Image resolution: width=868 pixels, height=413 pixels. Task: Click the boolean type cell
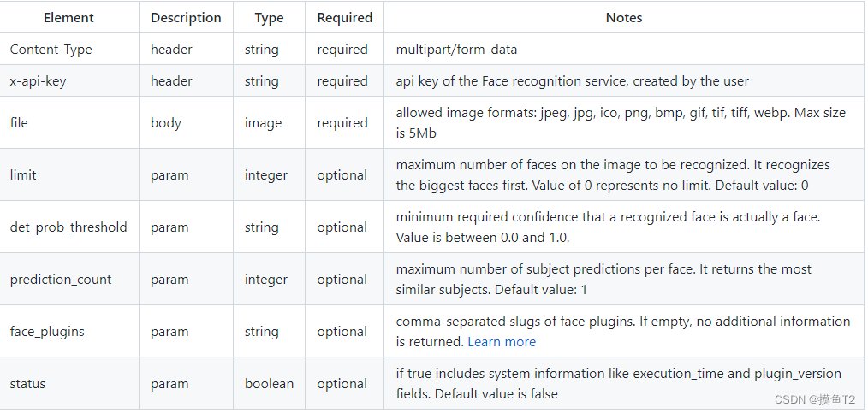tap(269, 384)
